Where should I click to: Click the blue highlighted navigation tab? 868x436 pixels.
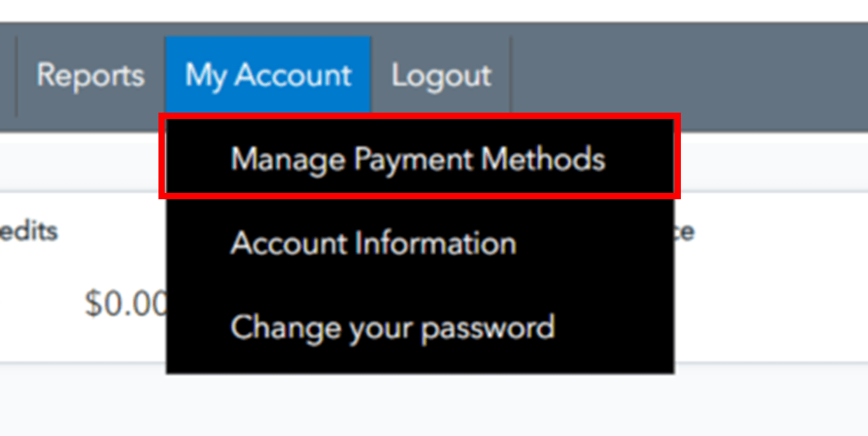coord(268,76)
